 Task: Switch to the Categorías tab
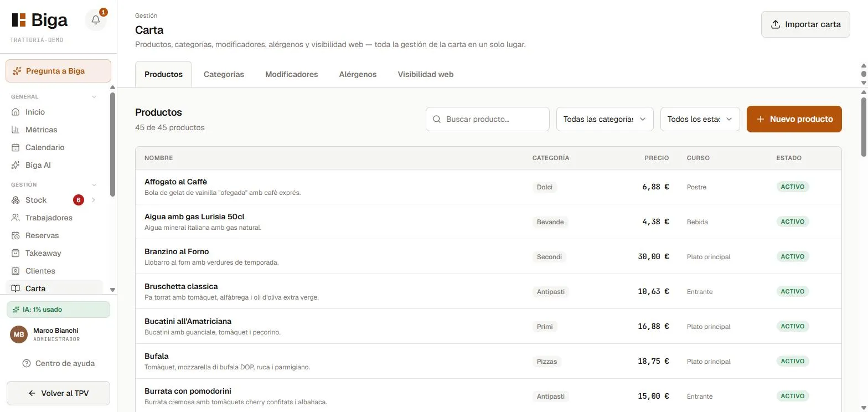[x=224, y=74]
